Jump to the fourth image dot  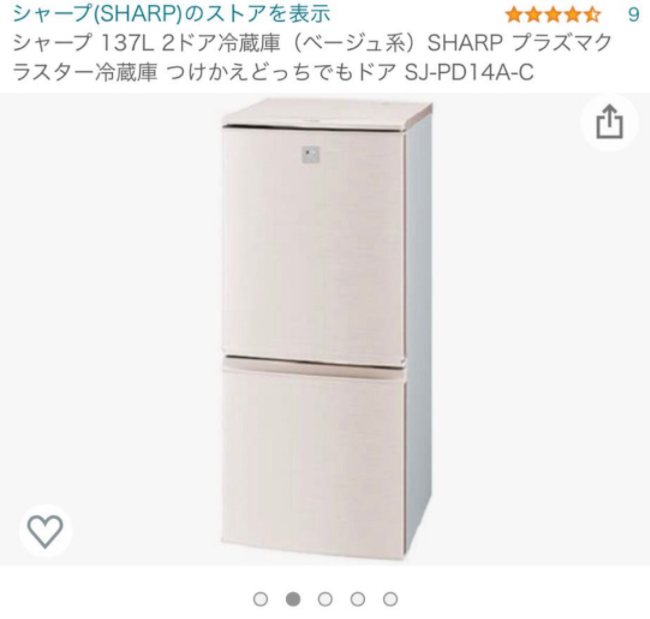[x=358, y=599]
